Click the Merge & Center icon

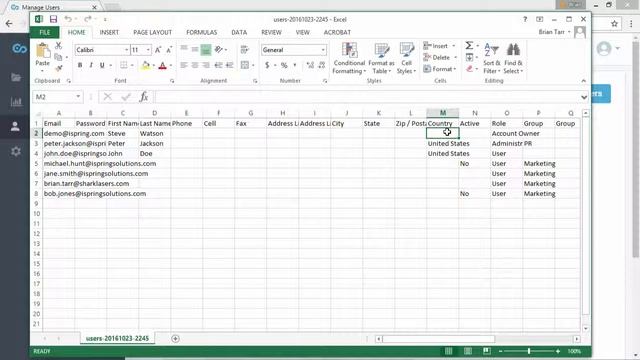click(x=244, y=65)
